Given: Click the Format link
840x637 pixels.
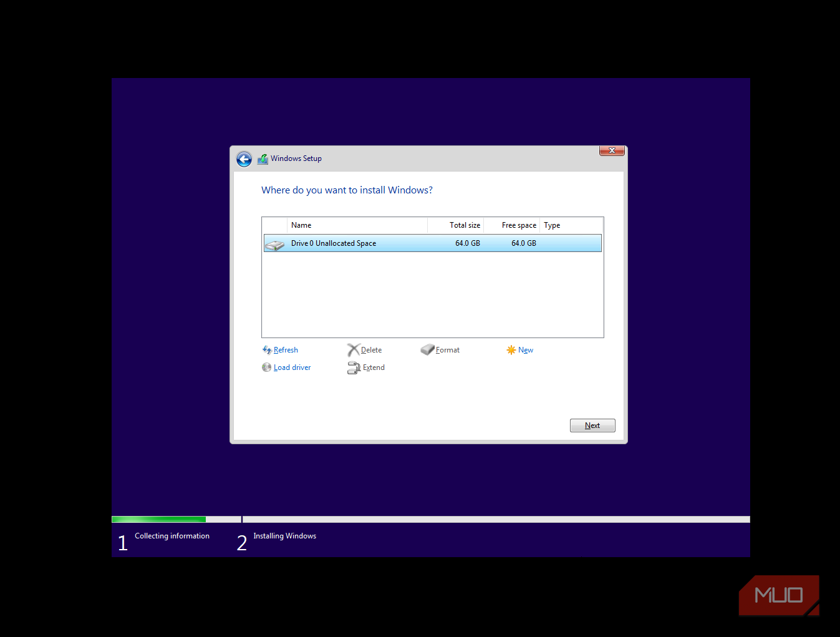Looking at the screenshot, I should click(448, 350).
